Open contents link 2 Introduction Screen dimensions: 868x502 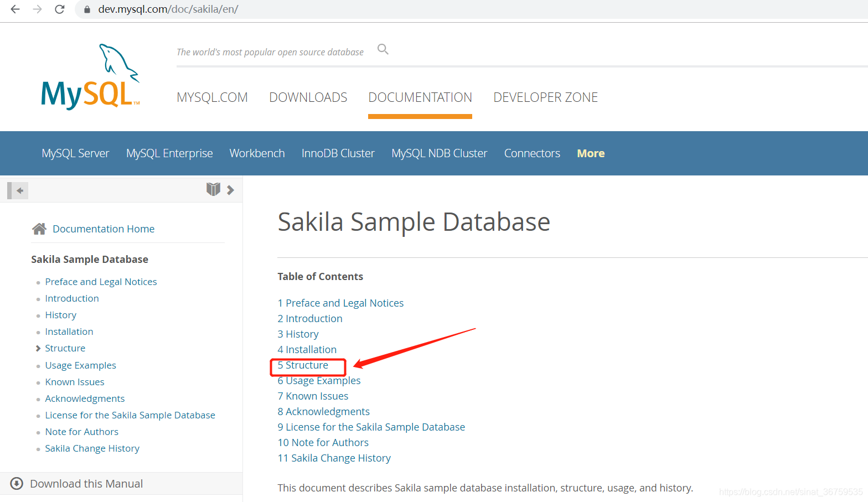point(310,318)
